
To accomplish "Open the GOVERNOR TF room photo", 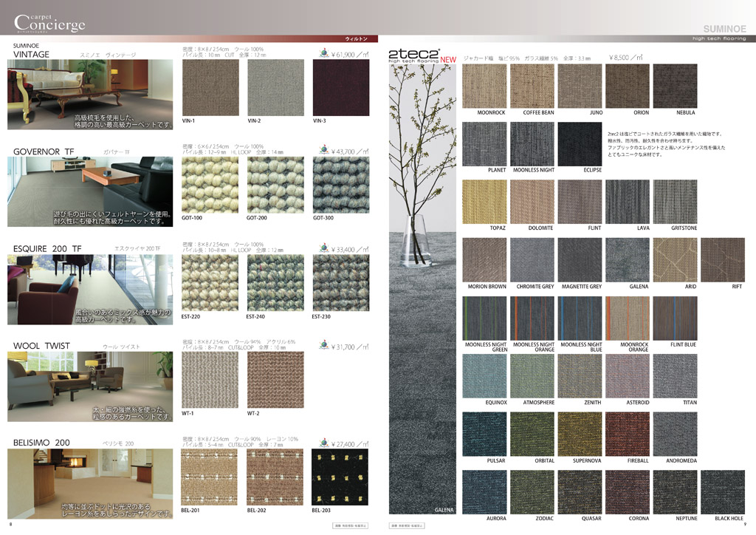I will (90, 191).
